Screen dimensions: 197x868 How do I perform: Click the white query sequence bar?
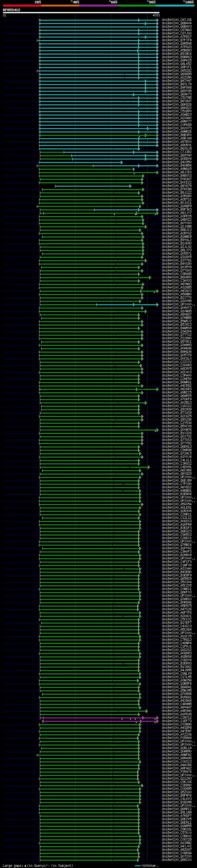click(x=81, y=12)
